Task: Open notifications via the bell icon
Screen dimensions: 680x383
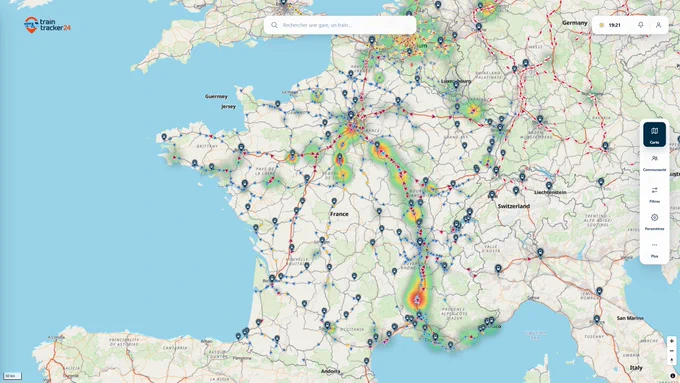Action: point(641,25)
